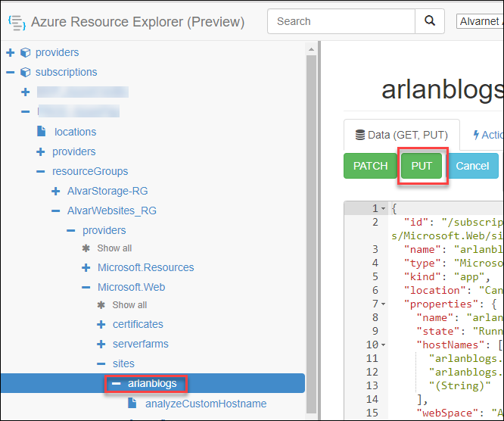The image size is (504, 421).
Task: Click the "kind": "app" line in editor
Action: [x=446, y=276]
